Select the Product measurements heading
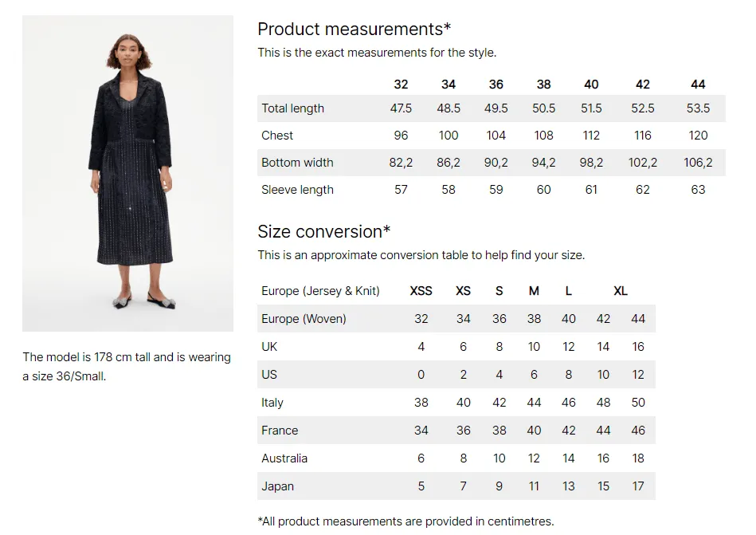This screenshot has width=756, height=535. click(354, 30)
